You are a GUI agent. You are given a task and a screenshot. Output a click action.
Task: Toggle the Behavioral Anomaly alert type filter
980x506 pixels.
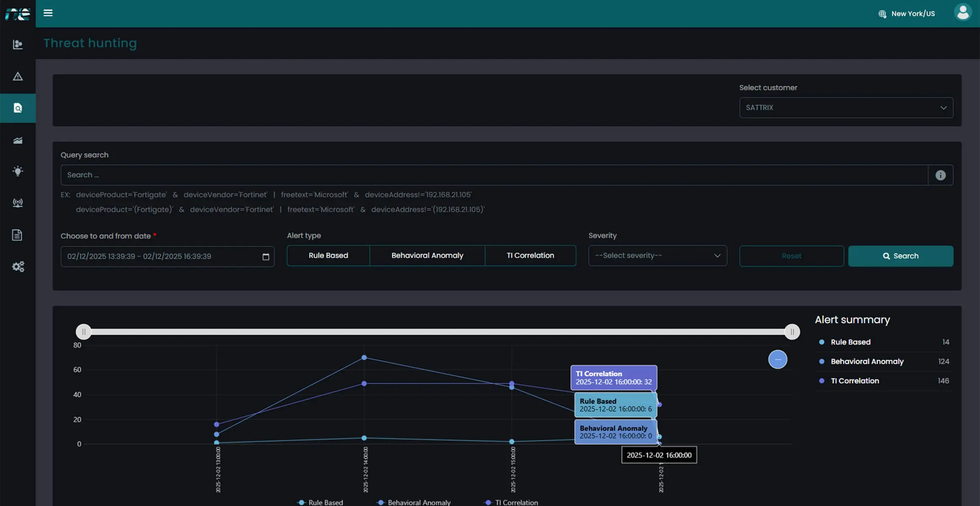point(427,256)
